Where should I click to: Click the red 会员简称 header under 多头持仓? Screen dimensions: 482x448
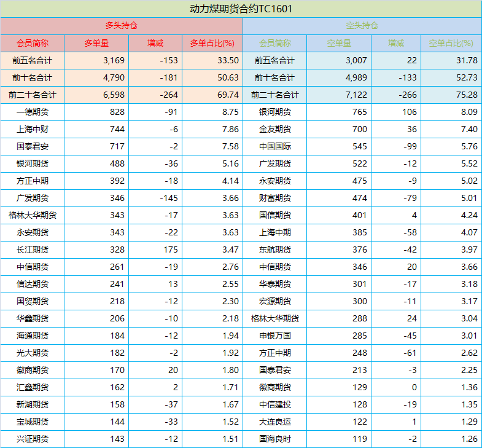(33, 43)
